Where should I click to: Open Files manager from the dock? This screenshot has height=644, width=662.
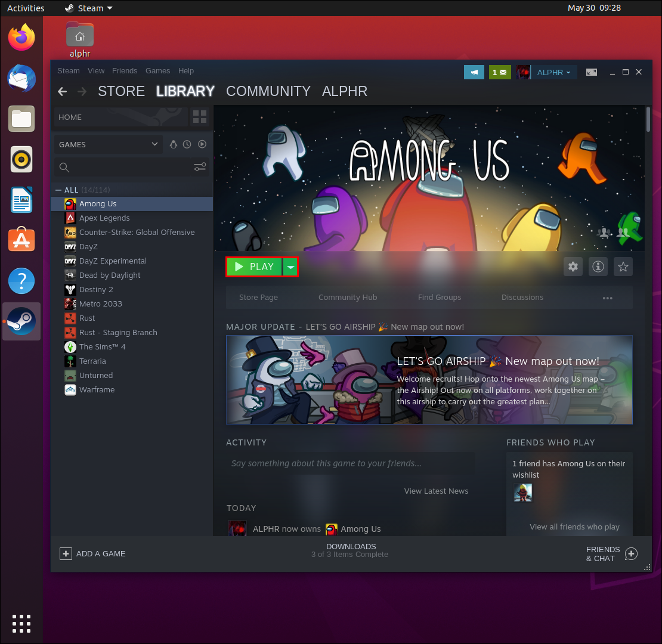click(21, 119)
